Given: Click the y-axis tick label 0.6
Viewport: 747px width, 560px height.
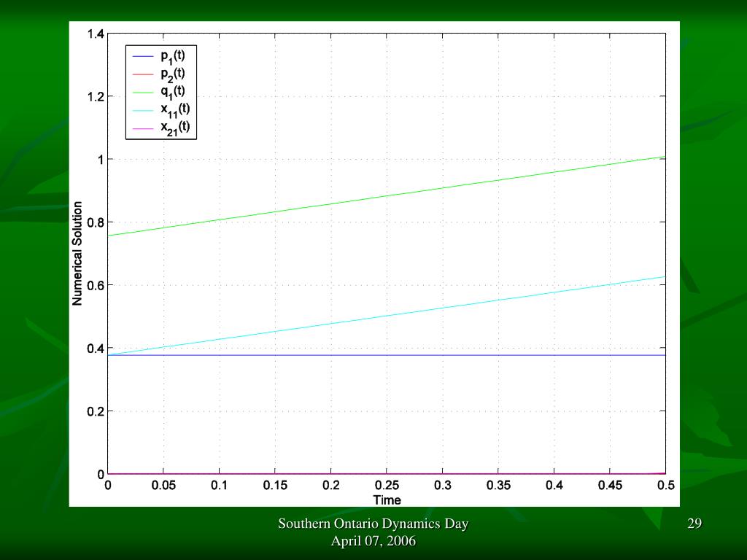Looking at the screenshot, I should (96, 285).
